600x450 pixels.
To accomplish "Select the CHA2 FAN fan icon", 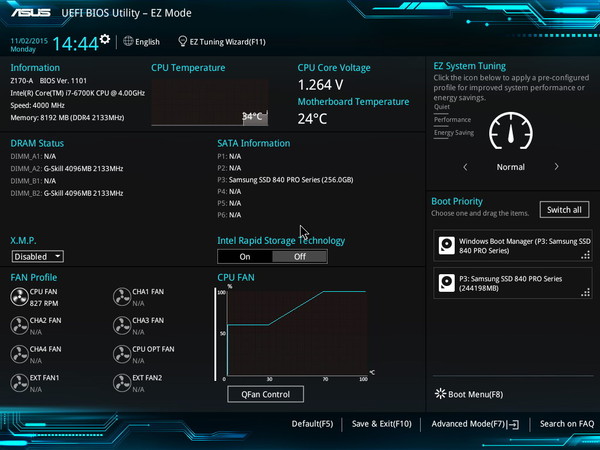I will pyautogui.click(x=19, y=326).
